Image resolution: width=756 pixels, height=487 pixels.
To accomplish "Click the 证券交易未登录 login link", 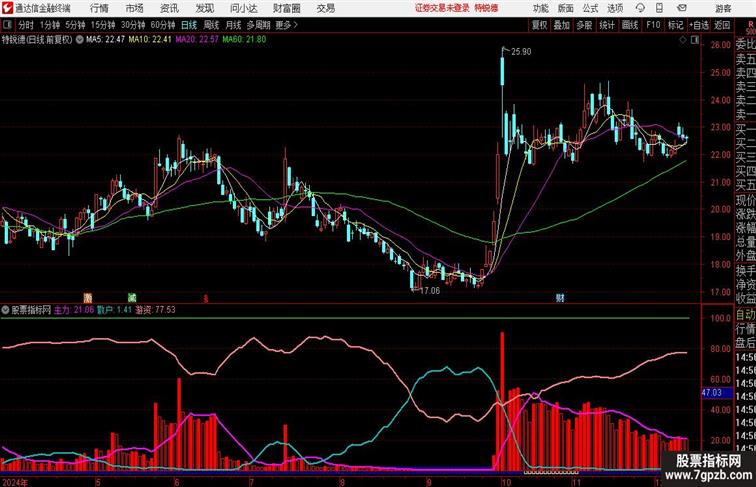I will [x=442, y=8].
